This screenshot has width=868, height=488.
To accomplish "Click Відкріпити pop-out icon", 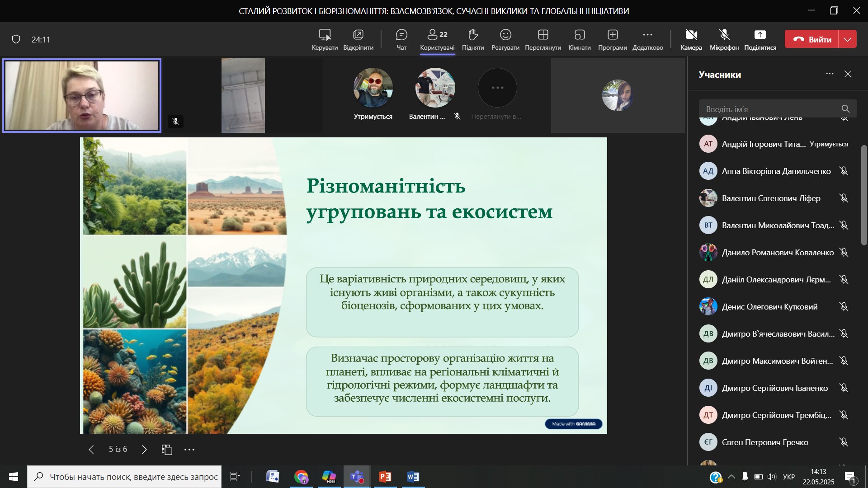I will 358,35.
